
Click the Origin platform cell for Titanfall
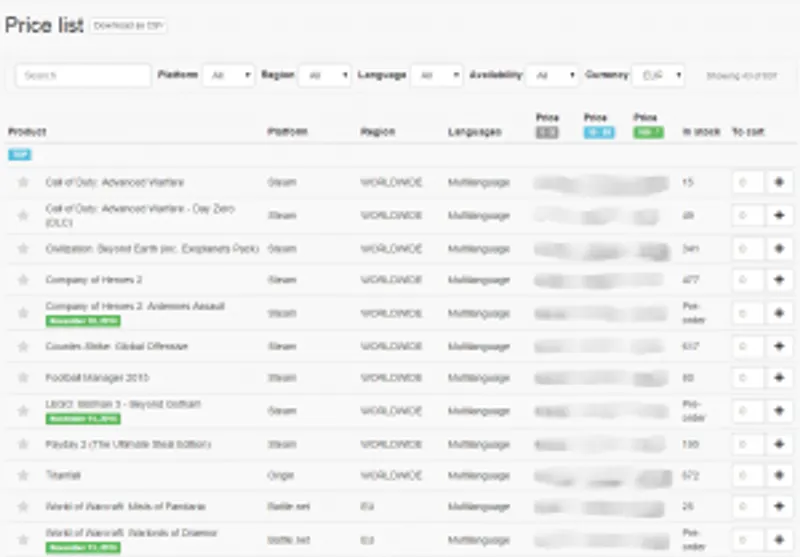[x=281, y=475]
